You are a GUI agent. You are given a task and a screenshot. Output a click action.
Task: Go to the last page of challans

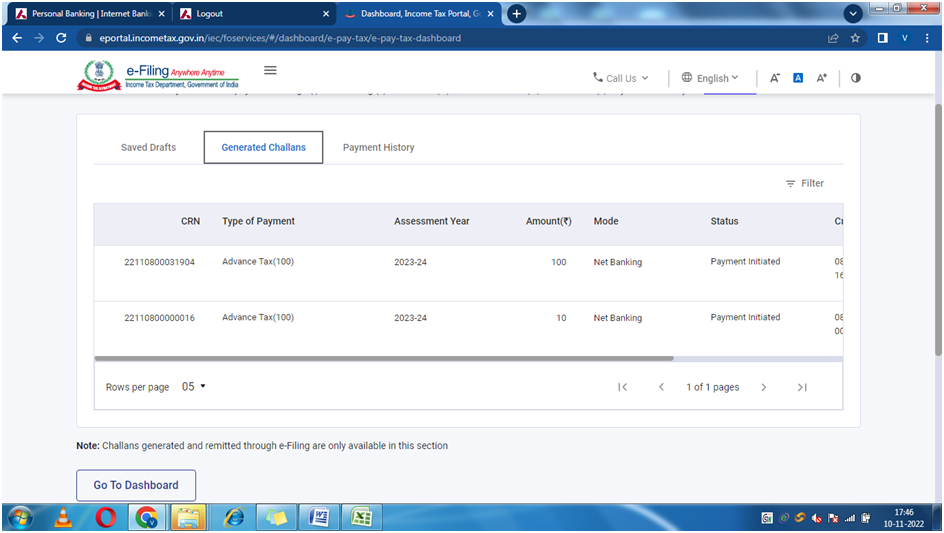[802, 387]
